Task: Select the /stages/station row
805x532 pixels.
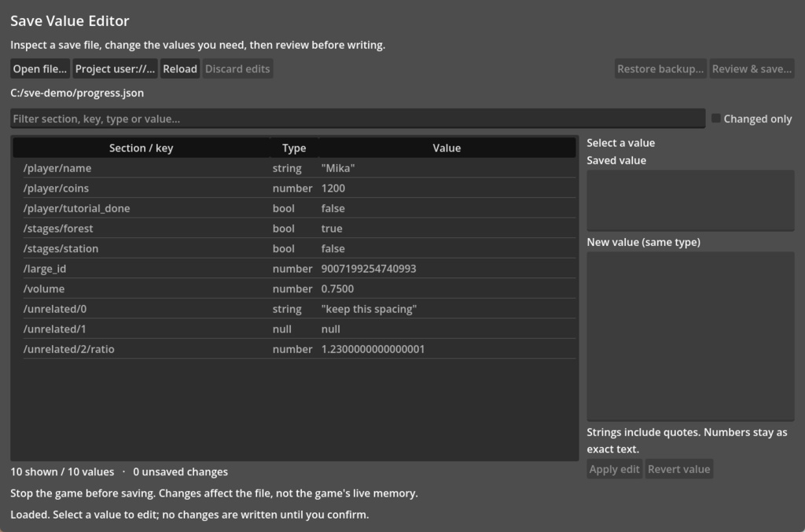Action: (x=294, y=248)
